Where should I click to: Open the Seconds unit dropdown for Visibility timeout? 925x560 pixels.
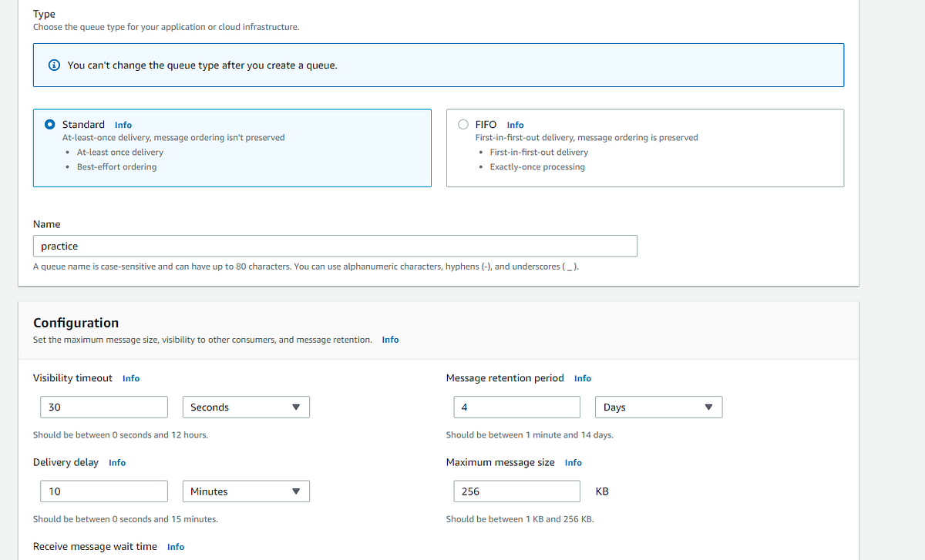click(x=245, y=407)
